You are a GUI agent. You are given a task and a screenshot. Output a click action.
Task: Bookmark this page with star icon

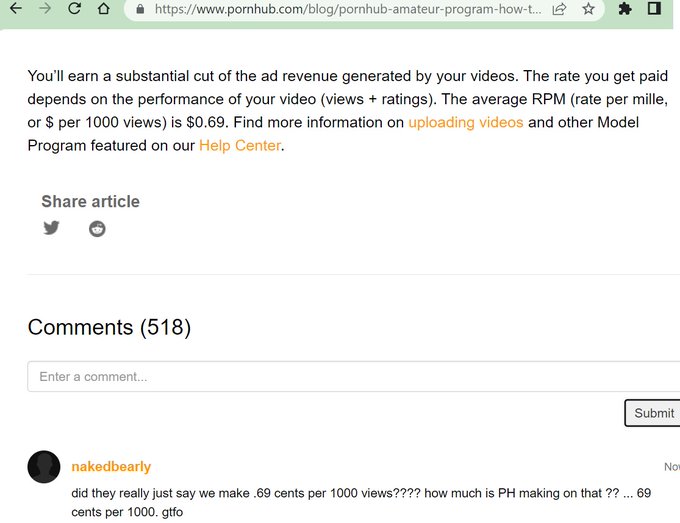(x=588, y=9)
